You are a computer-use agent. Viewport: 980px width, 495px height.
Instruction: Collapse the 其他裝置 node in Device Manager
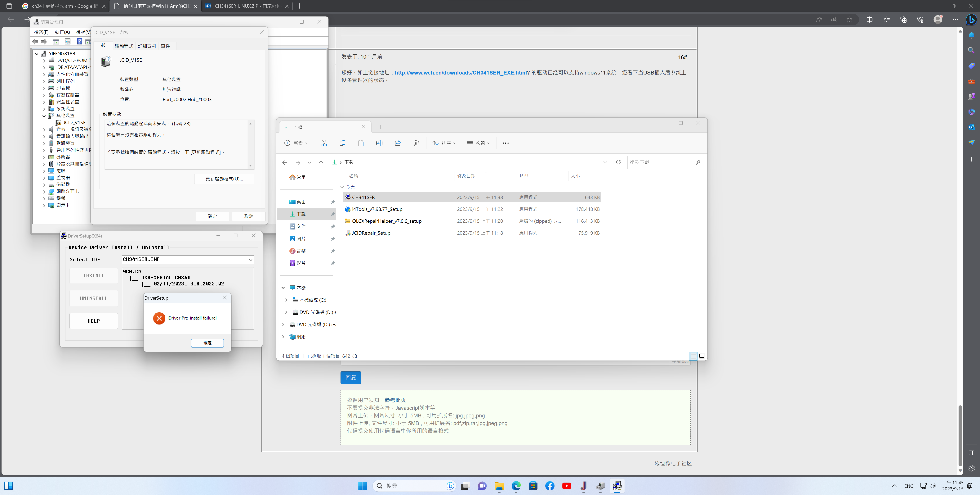[x=44, y=116]
